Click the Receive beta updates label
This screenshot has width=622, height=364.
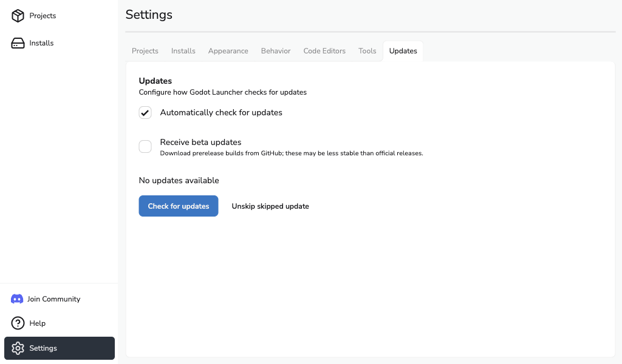click(x=200, y=142)
